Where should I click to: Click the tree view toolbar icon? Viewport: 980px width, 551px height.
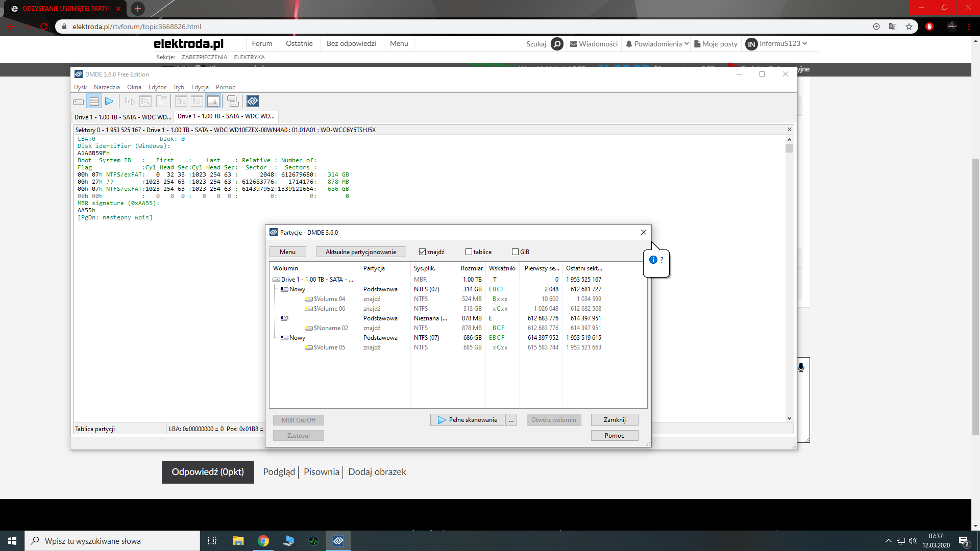point(181,102)
